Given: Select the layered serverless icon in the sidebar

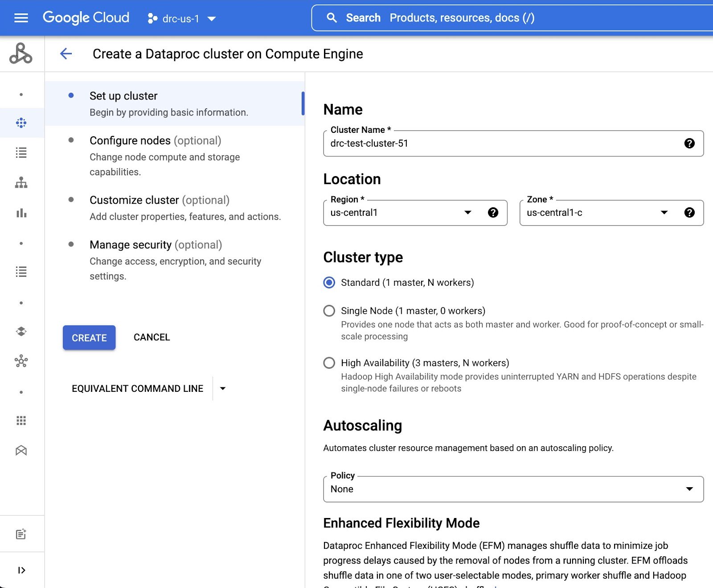Looking at the screenshot, I should [x=21, y=332].
